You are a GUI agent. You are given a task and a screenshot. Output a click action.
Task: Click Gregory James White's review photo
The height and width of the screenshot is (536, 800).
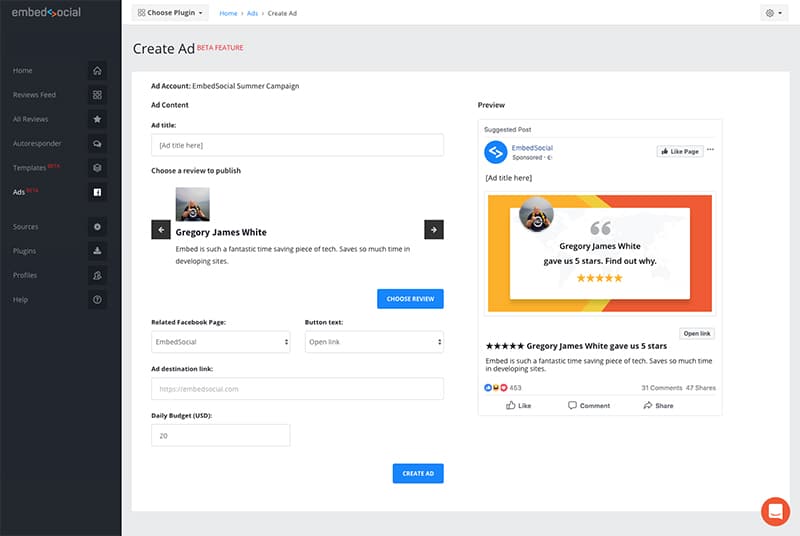(x=192, y=204)
